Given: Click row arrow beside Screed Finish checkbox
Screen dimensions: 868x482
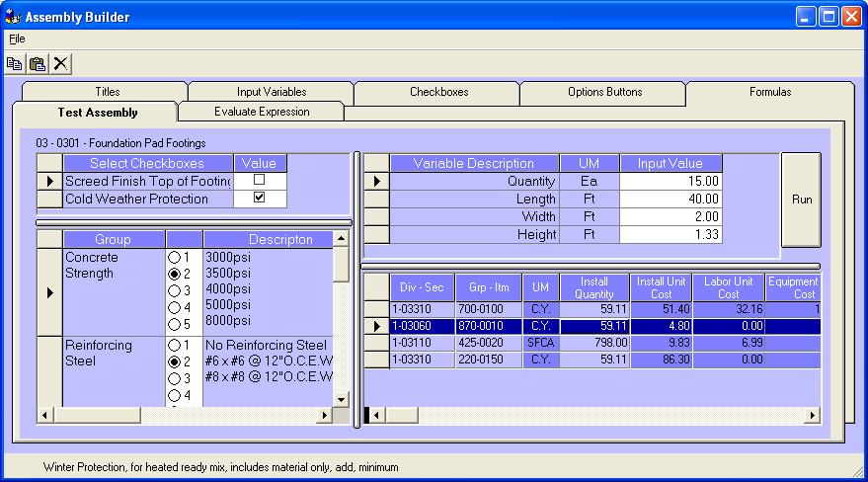Looking at the screenshot, I should 49,182.
